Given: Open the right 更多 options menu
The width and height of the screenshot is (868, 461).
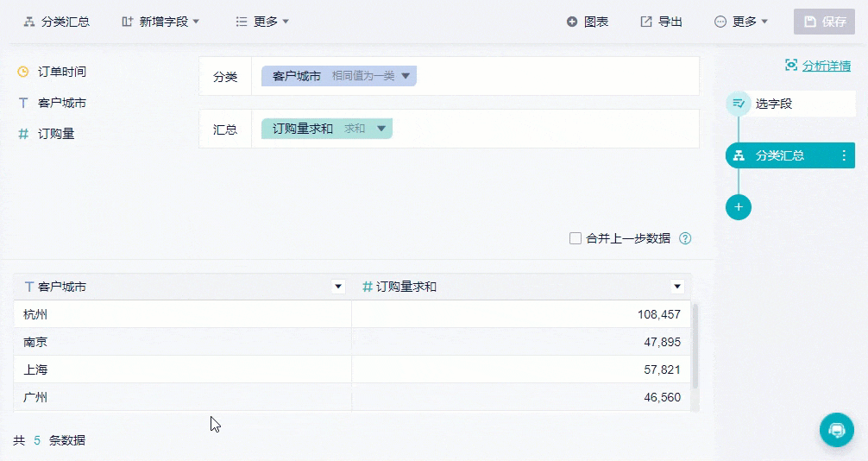Looking at the screenshot, I should click(741, 22).
